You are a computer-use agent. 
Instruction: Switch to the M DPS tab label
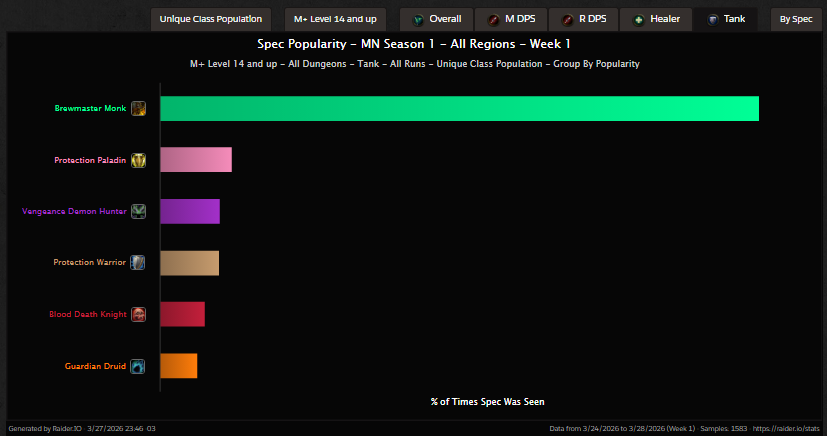pyautogui.click(x=520, y=19)
